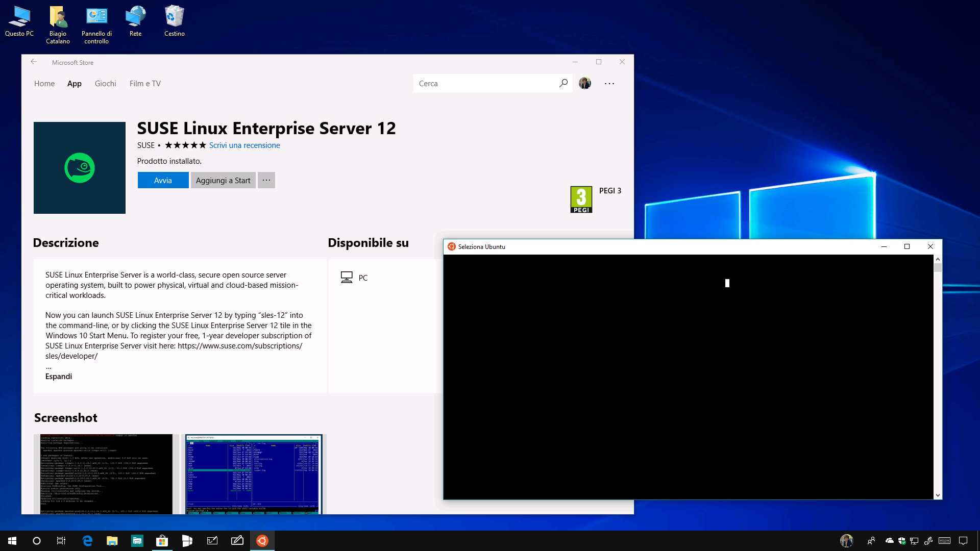Open File Explorer from taskbar

pyautogui.click(x=112, y=541)
